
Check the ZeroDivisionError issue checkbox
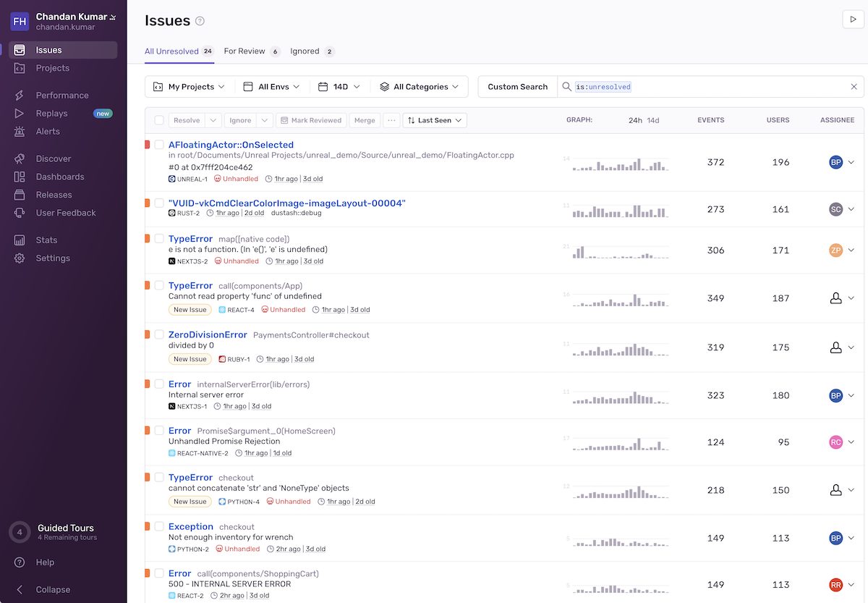click(x=159, y=334)
